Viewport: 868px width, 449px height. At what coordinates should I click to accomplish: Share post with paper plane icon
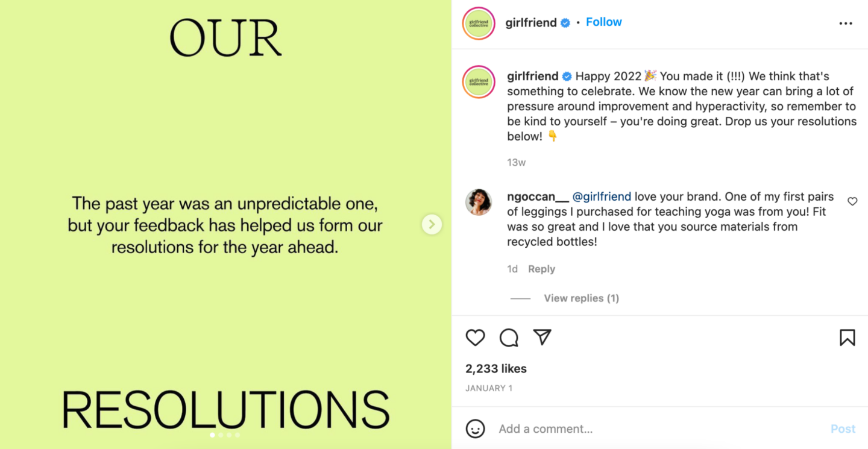(542, 338)
